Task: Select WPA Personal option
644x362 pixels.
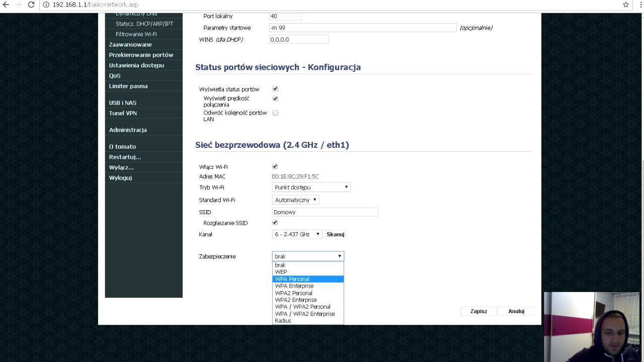Action: coord(308,279)
